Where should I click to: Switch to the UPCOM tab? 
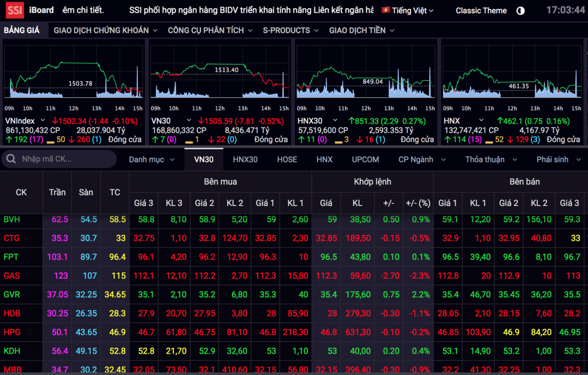pyautogui.click(x=365, y=159)
